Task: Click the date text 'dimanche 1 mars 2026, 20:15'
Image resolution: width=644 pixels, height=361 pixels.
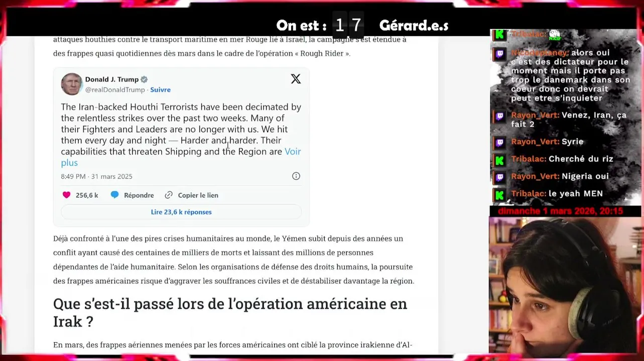Action: click(560, 211)
